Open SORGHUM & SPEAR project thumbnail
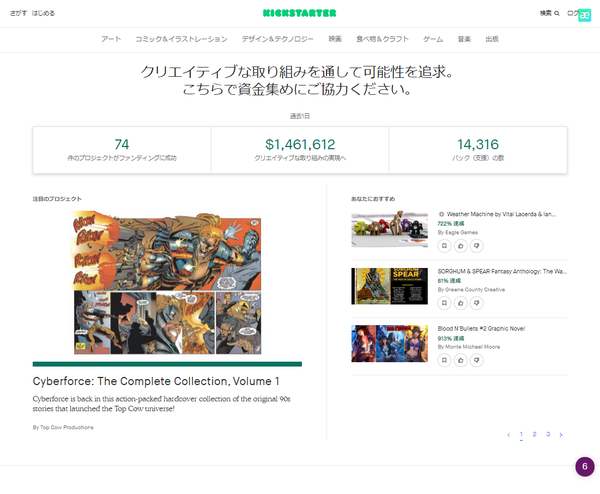The height and width of the screenshot is (494, 600). pos(390,286)
